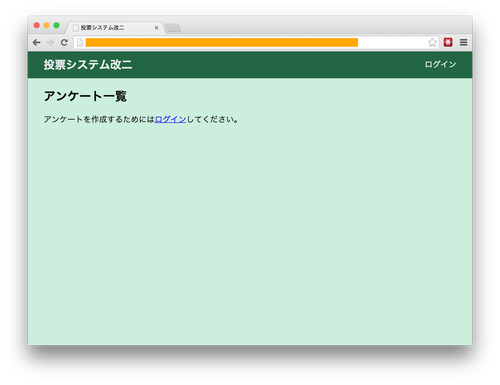Close the 投票システム改二 tab with its x
500x385 pixels.
[156, 28]
